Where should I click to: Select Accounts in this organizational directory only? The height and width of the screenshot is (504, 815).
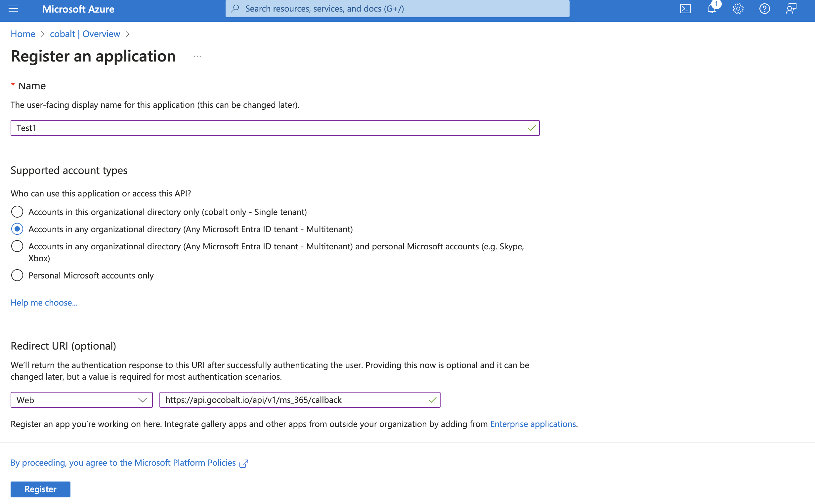click(x=17, y=212)
